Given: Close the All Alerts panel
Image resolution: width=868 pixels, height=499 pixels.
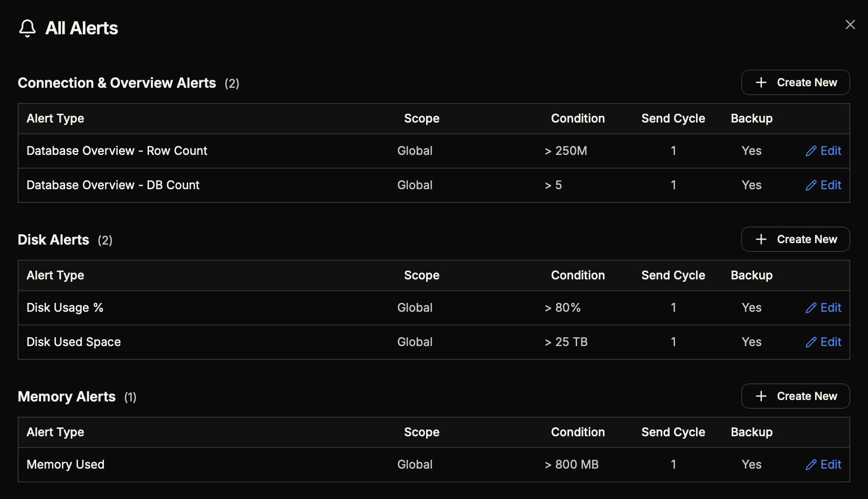Looking at the screenshot, I should pyautogui.click(x=850, y=25).
